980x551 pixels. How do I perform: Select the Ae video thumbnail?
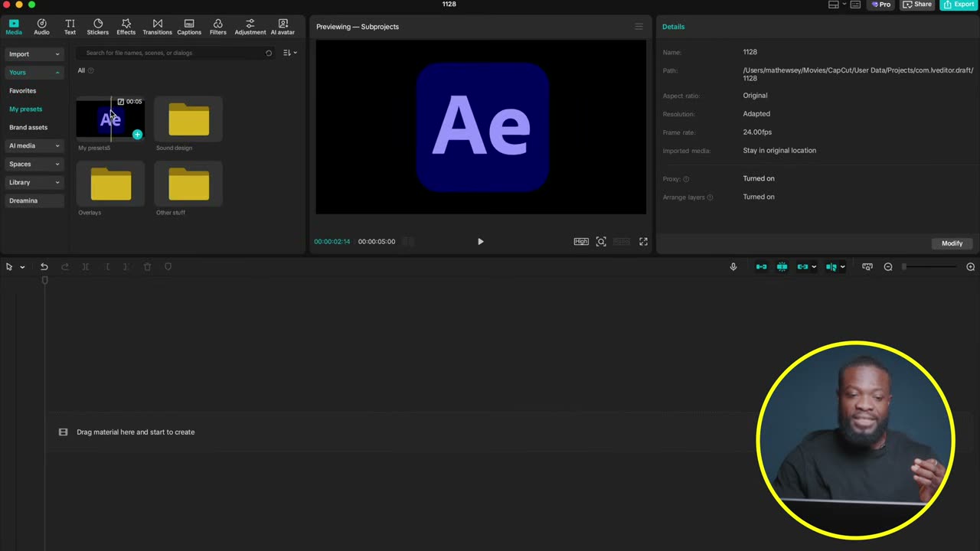tap(110, 119)
